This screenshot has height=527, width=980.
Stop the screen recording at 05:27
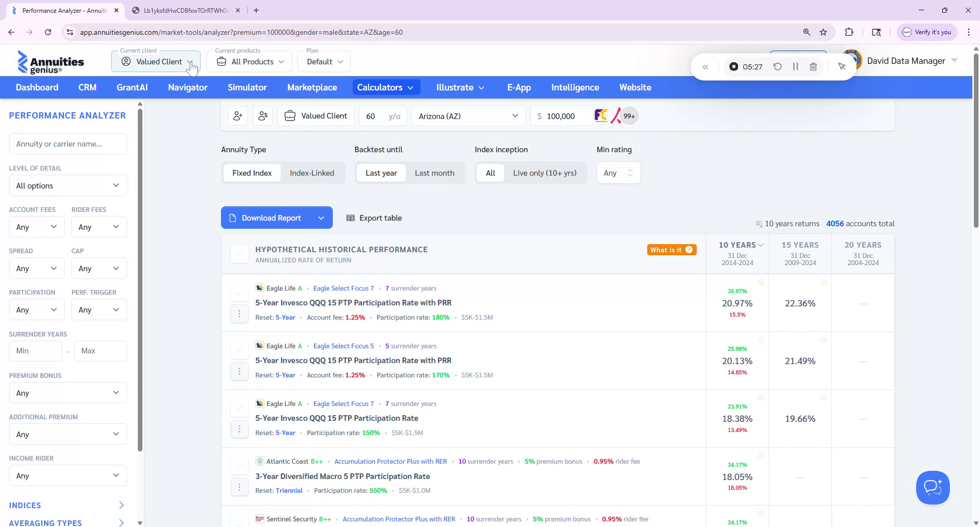tap(733, 66)
